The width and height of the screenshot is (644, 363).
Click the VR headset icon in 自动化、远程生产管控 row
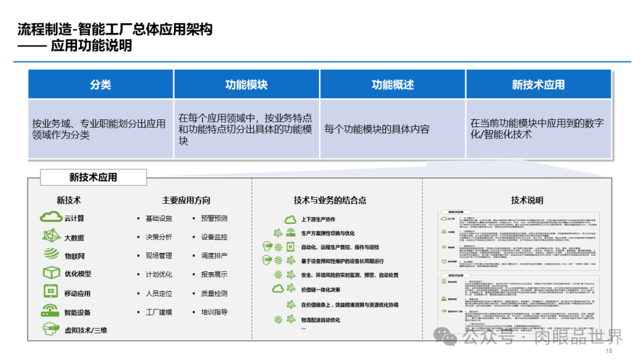pyautogui.click(x=267, y=246)
